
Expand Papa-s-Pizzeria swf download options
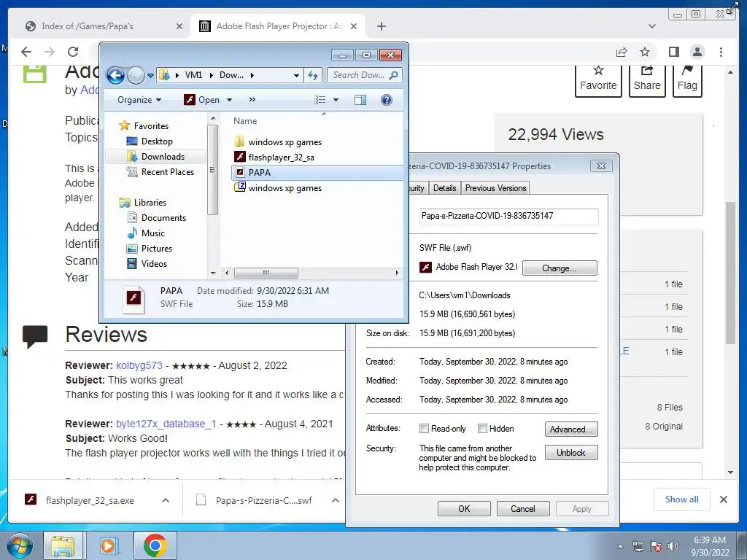[x=336, y=500]
